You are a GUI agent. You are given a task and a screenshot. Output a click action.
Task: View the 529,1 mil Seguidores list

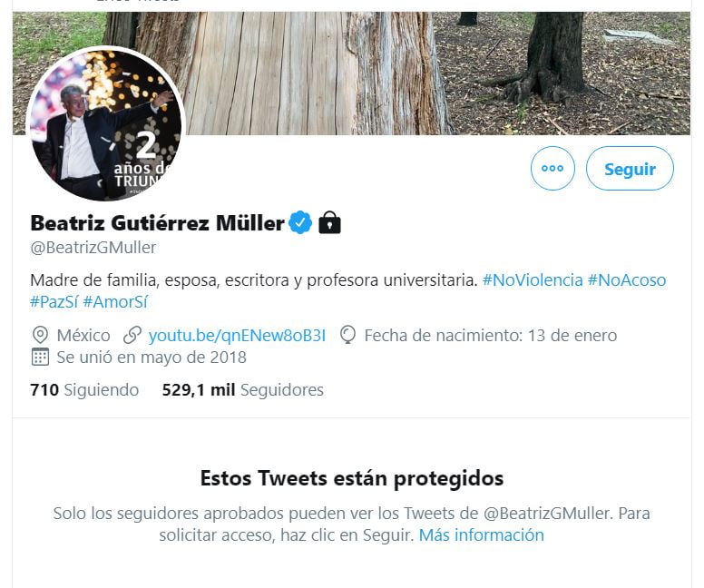click(x=243, y=389)
